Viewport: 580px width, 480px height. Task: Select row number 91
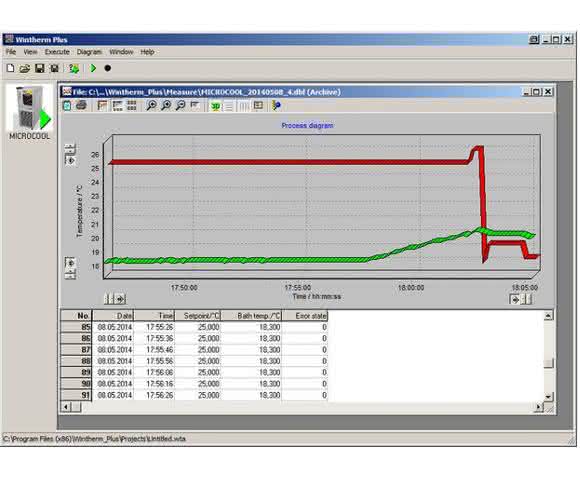click(76, 395)
